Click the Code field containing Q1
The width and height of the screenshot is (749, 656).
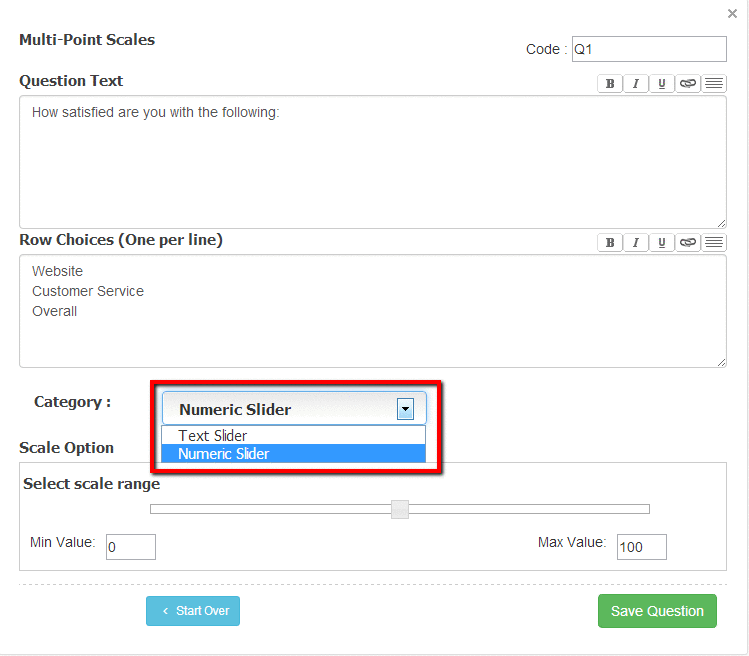[x=648, y=49]
